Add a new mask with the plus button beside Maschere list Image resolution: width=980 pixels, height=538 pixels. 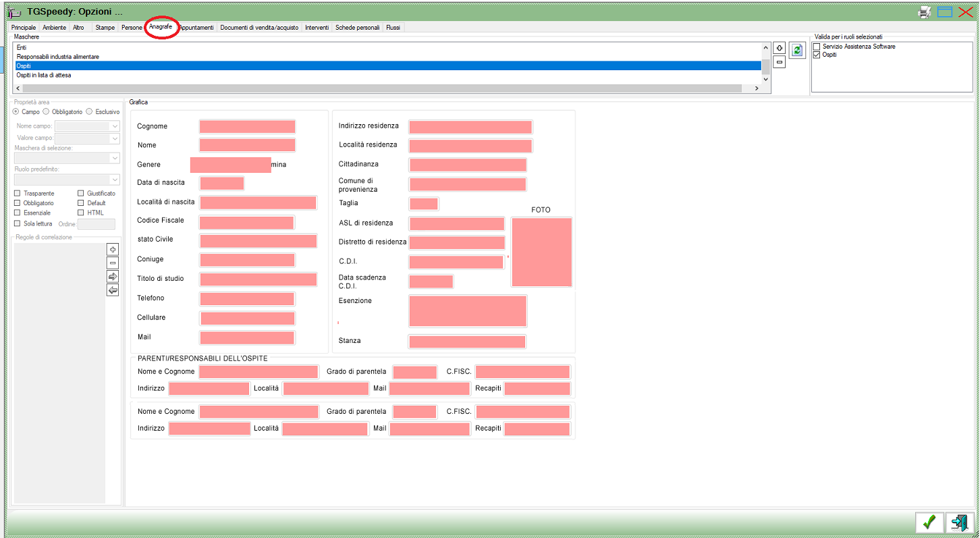pyautogui.click(x=779, y=49)
